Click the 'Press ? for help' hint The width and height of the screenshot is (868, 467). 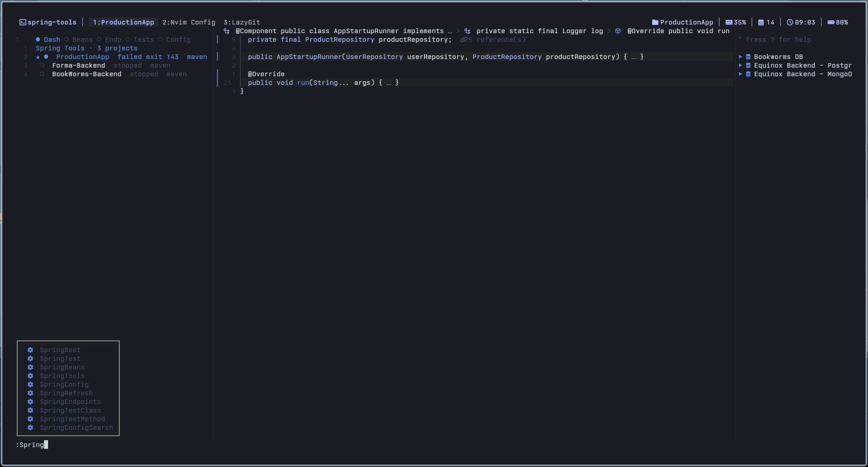(779, 39)
